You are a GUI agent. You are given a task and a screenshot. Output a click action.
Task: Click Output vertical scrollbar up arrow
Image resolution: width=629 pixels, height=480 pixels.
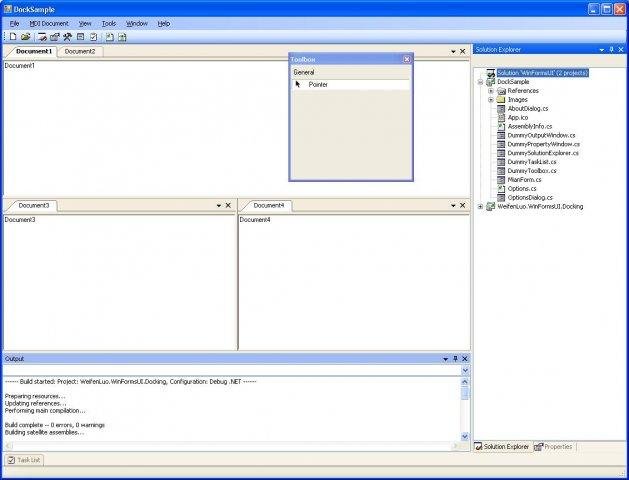click(x=465, y=382)
